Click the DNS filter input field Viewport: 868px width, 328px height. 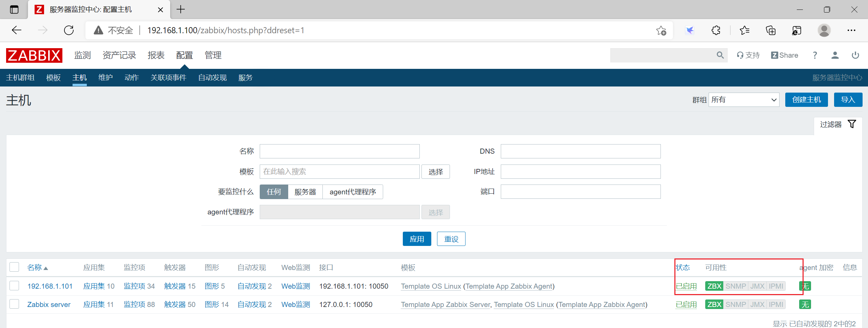tap(580, 151)
